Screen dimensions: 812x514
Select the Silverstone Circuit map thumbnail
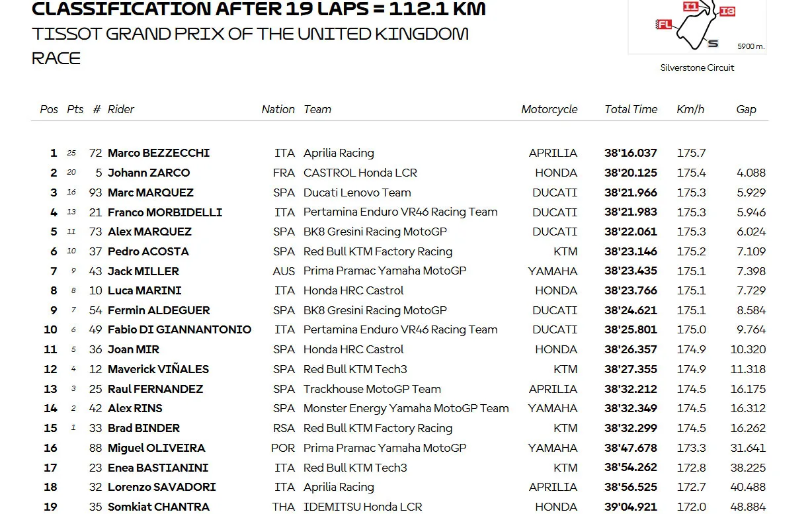pos(697,26)
